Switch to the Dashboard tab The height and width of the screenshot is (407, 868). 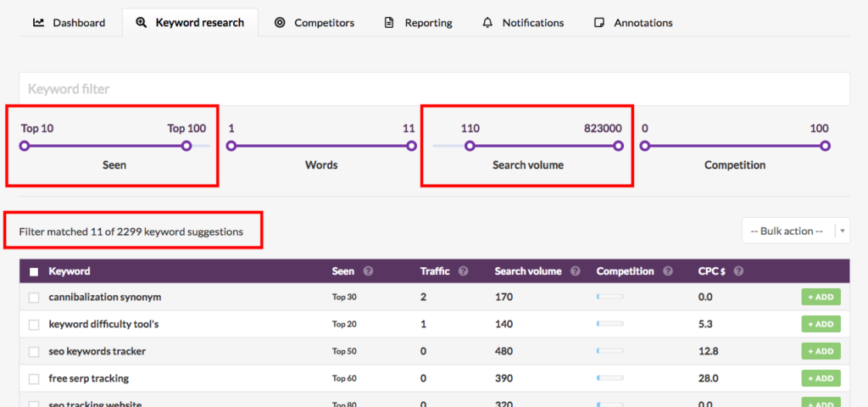pyautogui.click(x=70, y=23)
